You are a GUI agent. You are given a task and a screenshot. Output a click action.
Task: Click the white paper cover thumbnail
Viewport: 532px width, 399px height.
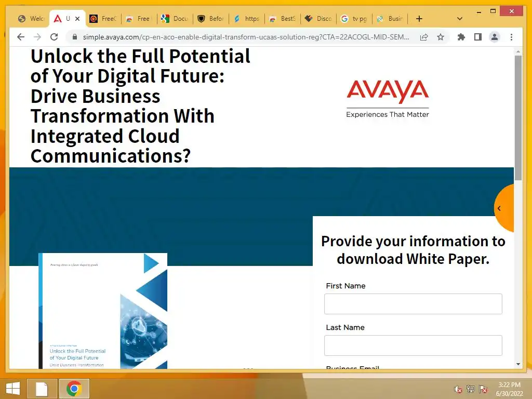tap(103, 311)
